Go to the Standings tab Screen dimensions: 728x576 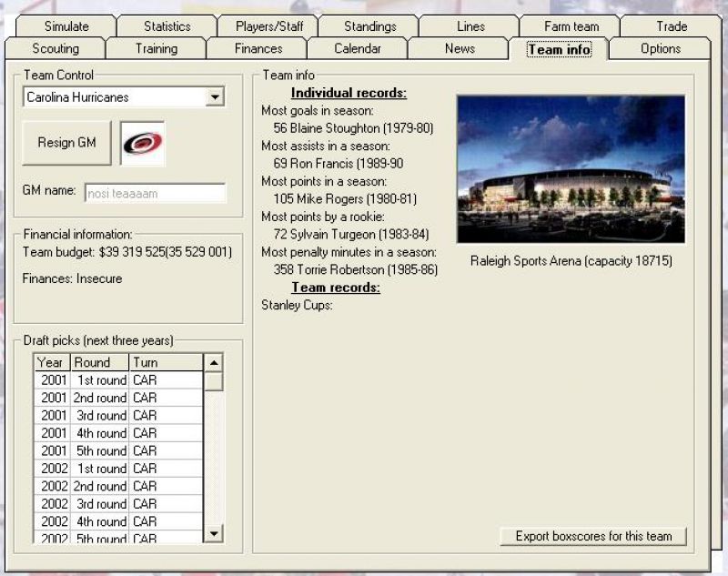[x=370, y=26]
